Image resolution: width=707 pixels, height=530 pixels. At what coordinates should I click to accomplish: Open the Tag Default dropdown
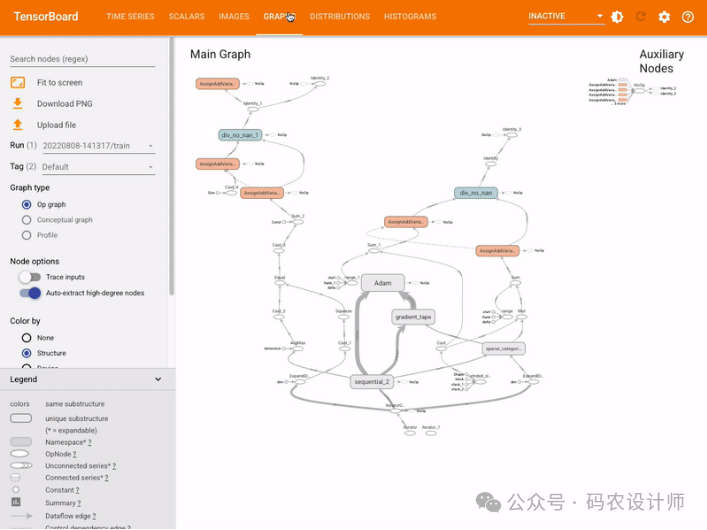pos(98,167)
